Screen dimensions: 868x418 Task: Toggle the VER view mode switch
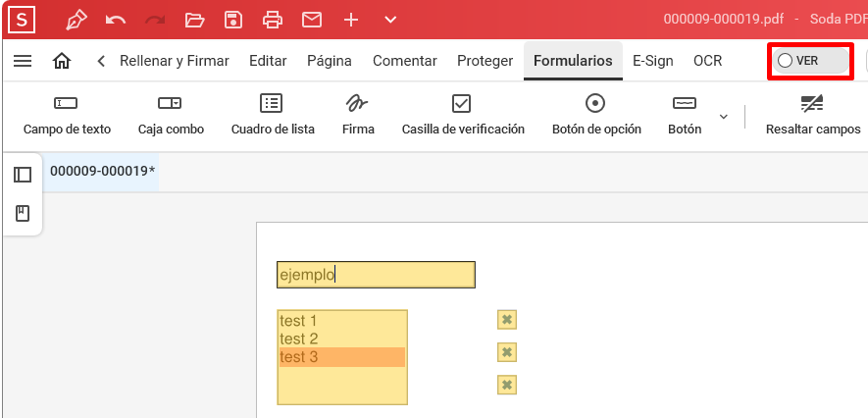point(810,61)
